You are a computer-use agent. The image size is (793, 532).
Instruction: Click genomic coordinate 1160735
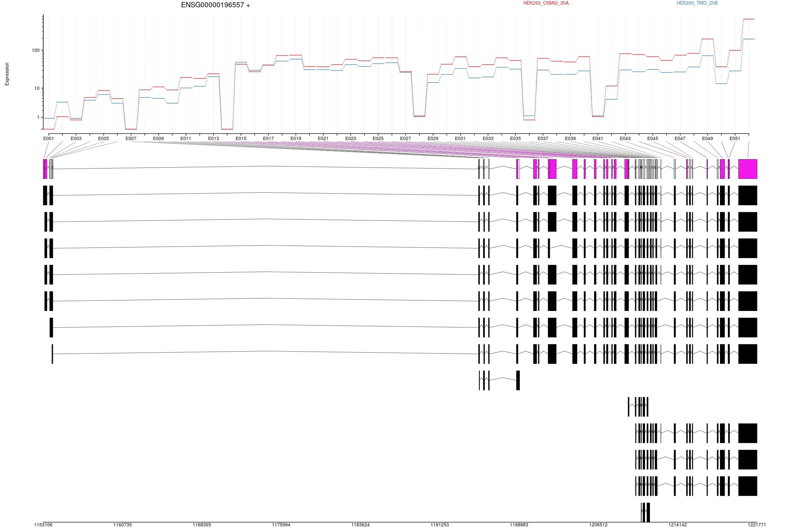click(x=123, y=525)
